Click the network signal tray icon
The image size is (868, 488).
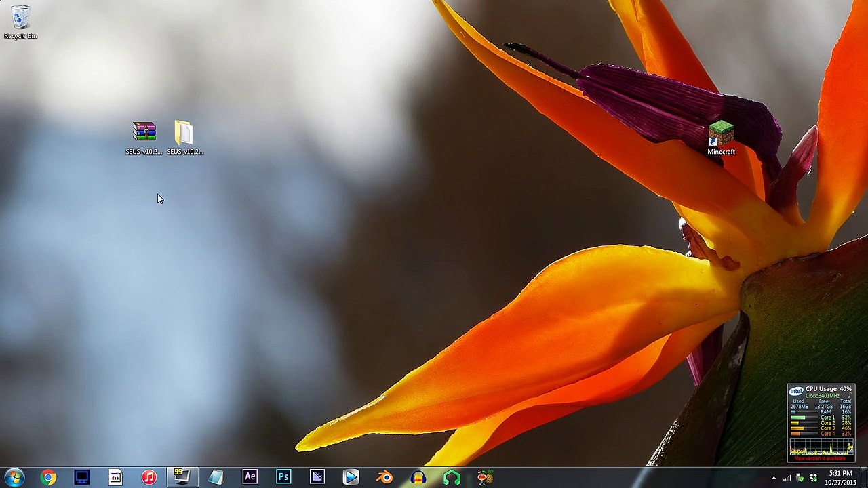787,478
